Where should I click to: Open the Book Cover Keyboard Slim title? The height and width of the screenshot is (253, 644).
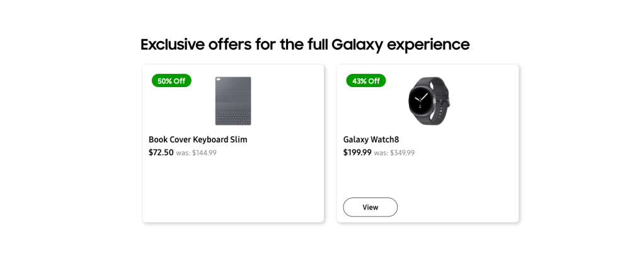point(198,139)
